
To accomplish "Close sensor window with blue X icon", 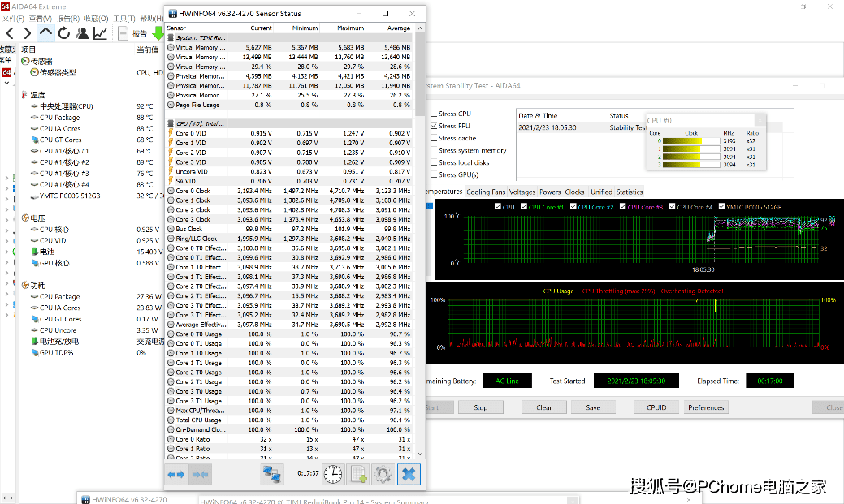I will (409, 474).
